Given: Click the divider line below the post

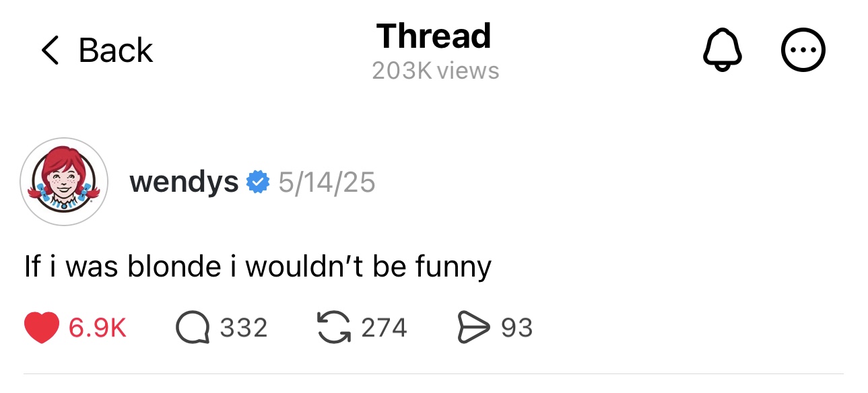Looking at the screenshot, I should (x=434, y=373).
